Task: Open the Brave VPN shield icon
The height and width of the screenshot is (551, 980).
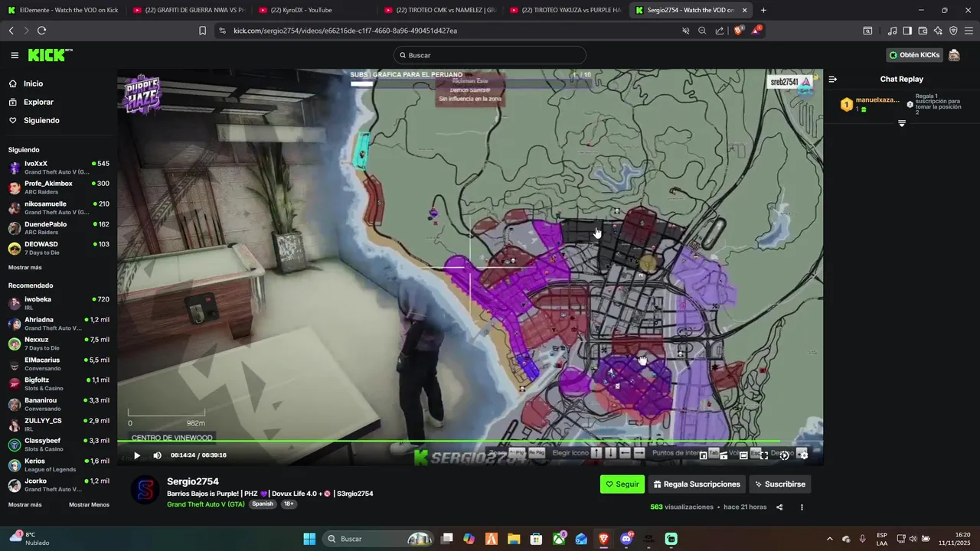Action: coord(953,31)
